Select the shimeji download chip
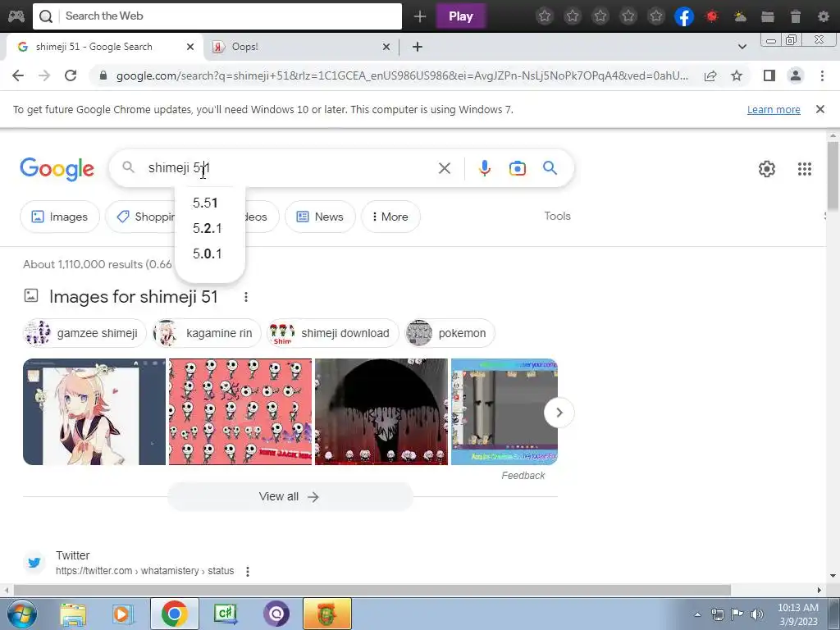Image resolution: width=840 pixels, height=630 pixels. point(333,333)
